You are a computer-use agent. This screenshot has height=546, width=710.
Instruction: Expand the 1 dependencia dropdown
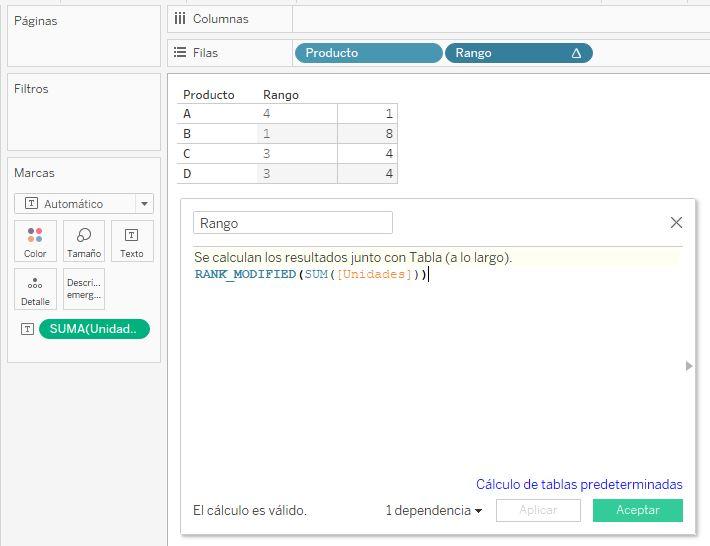[x=434, y=511]
